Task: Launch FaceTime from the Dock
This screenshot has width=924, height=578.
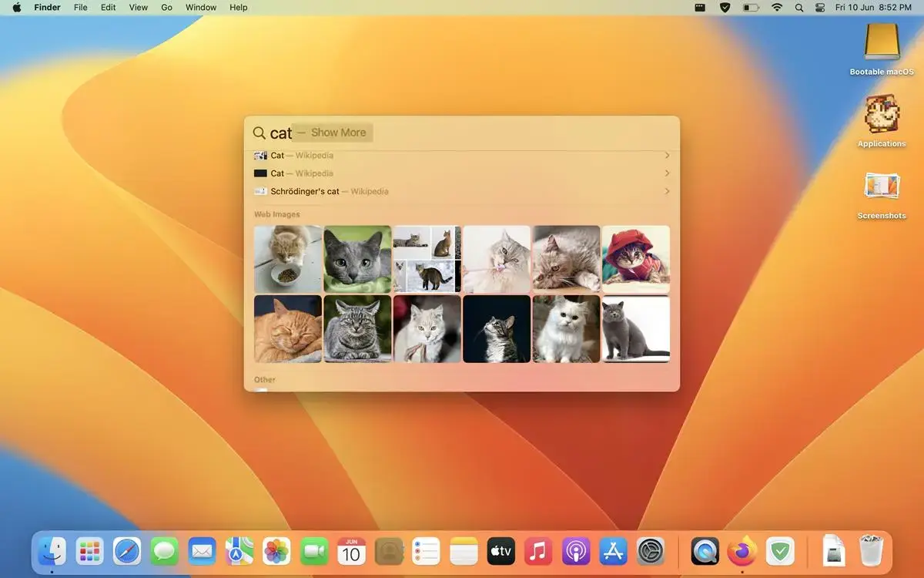Action: coord(313,551)
